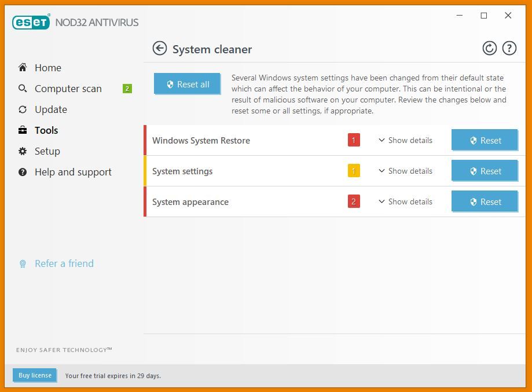The width and height of the screenshot is (532, 392).
Task: Reset System settings
Action: coord(484,171)
